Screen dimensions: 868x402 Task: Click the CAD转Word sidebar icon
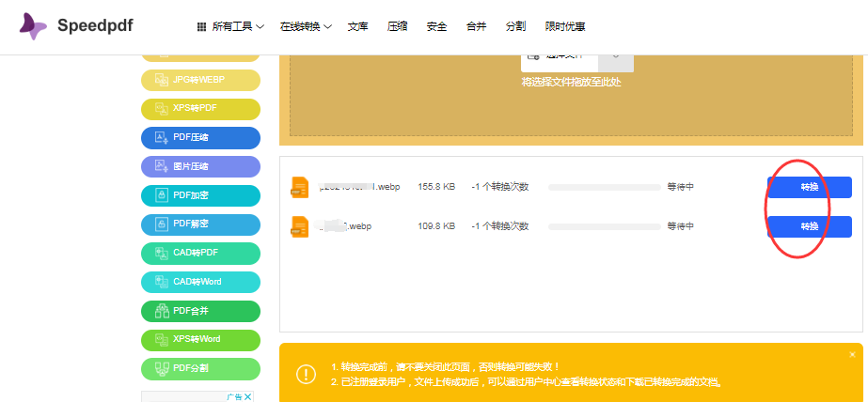click(x=161, y=282)
